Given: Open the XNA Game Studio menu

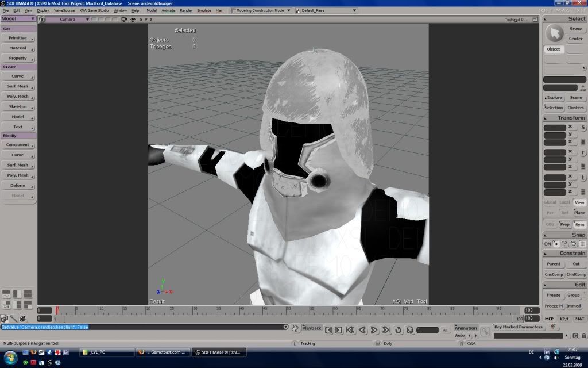Looking at the screenshot, I should coord(94,10).
